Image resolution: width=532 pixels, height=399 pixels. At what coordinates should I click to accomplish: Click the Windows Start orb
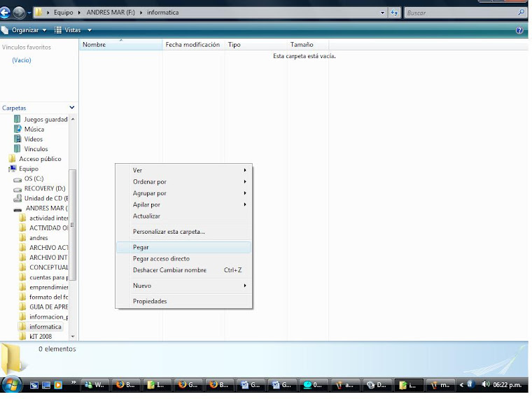click(11, 386)
